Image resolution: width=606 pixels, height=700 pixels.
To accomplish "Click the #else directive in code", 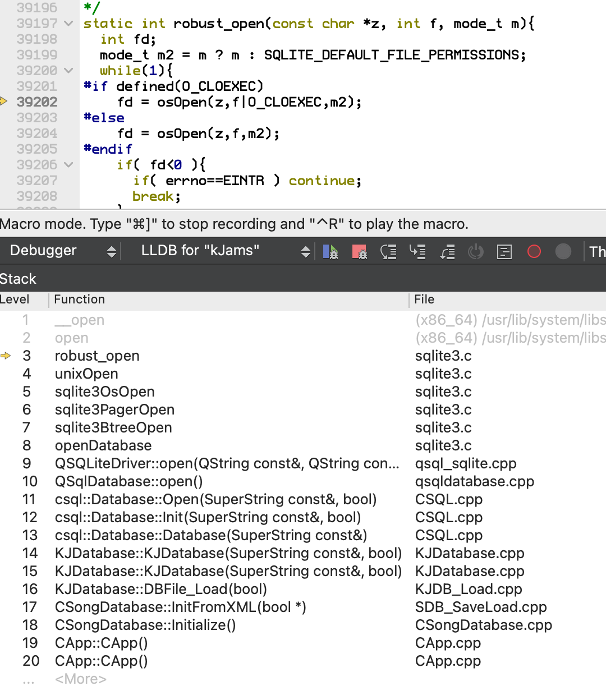I will [x=104, y=118].
